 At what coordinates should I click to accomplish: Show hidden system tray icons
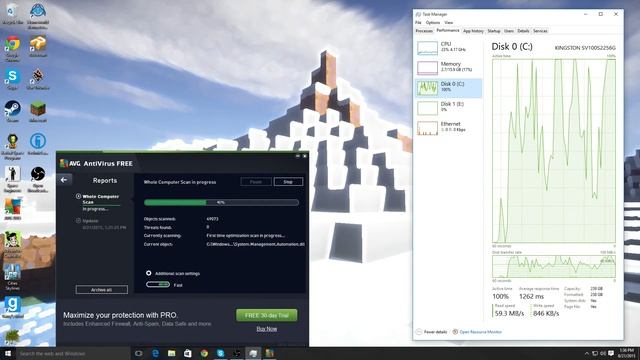point(587,353)
